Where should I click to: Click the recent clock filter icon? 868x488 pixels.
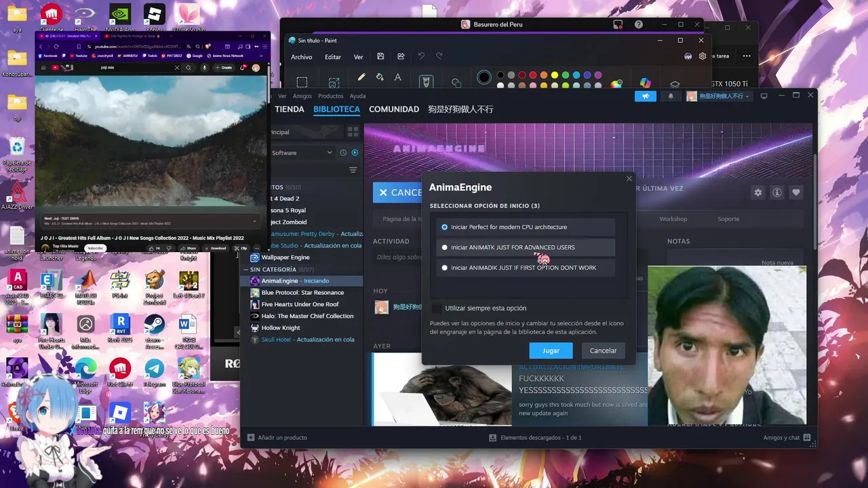[343, 153]
